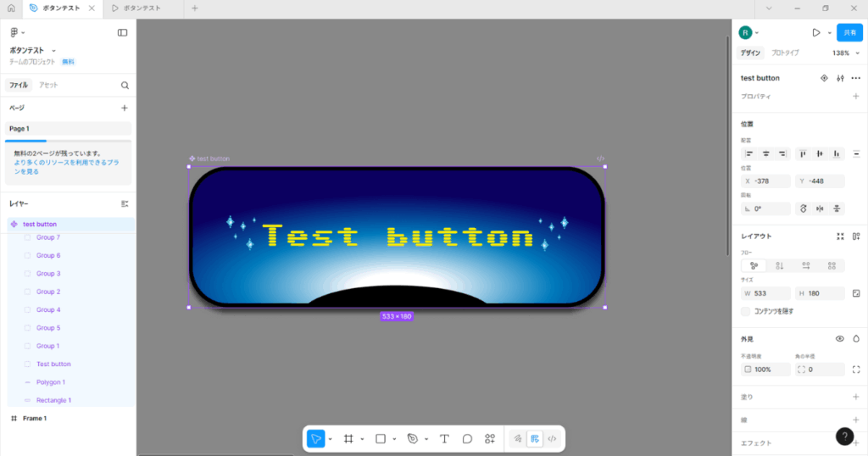Viewport: 868px width, 456px height.
Task: Select the Text tool in the bottom toolbar
Action: 444,439
